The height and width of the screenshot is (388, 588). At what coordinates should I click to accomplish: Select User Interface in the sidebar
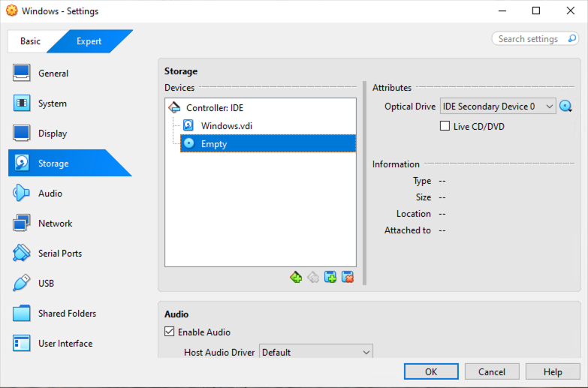pos(65,344)
